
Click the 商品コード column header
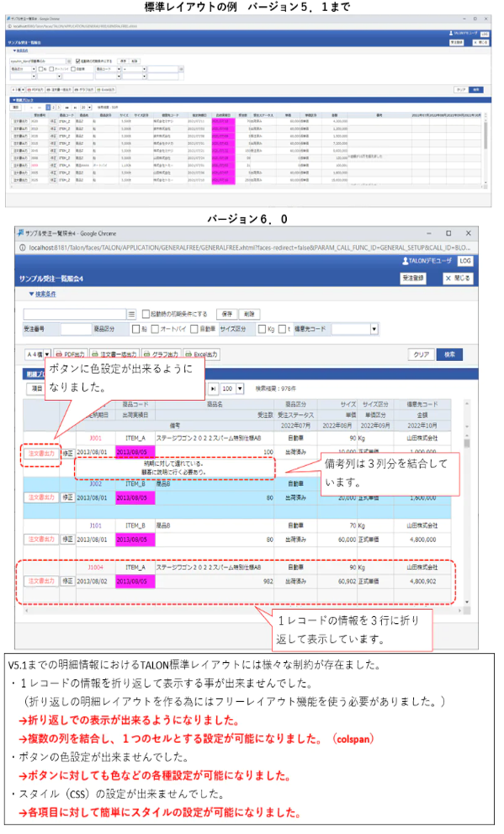click(x=135, y=405)
